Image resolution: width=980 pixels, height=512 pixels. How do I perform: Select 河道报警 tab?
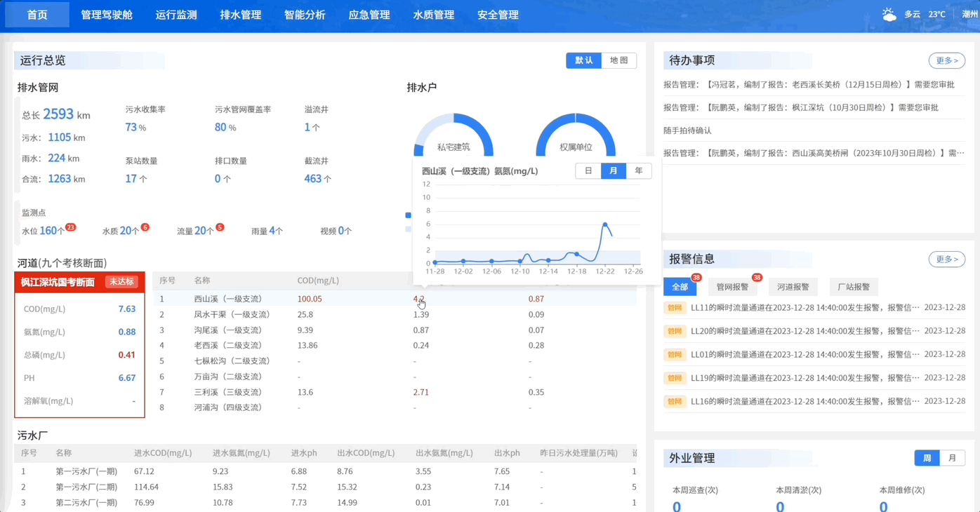pos(793,287)
